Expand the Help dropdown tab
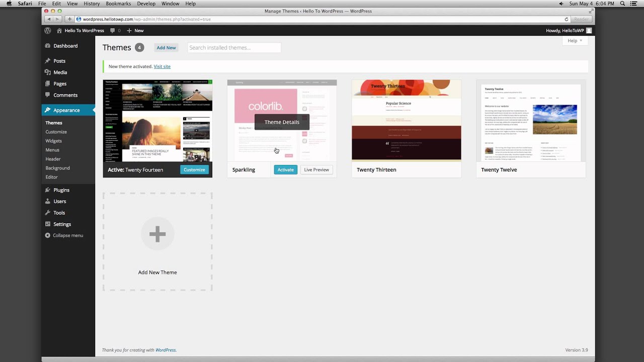This screenshot has height=362, width=644. tap(575, 41)
